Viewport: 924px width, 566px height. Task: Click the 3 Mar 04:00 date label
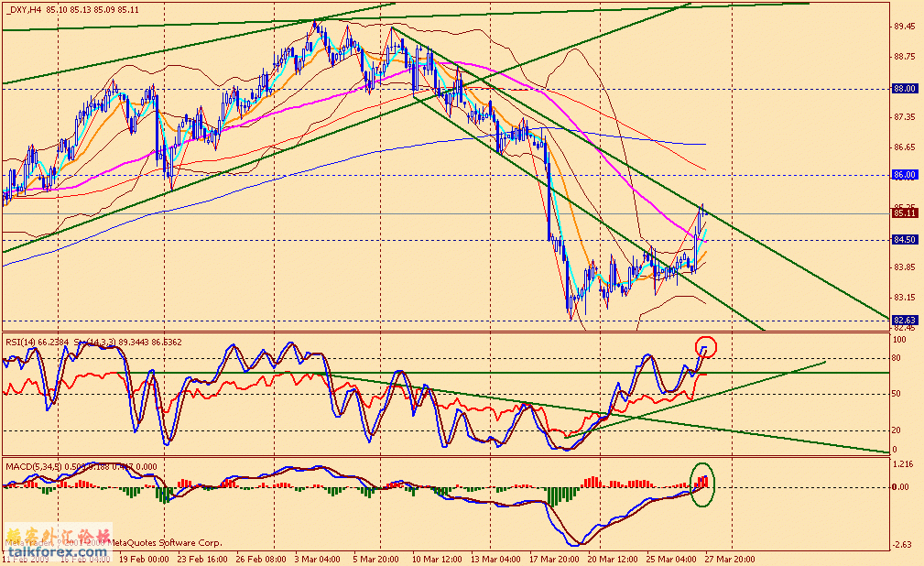(318, 559)
